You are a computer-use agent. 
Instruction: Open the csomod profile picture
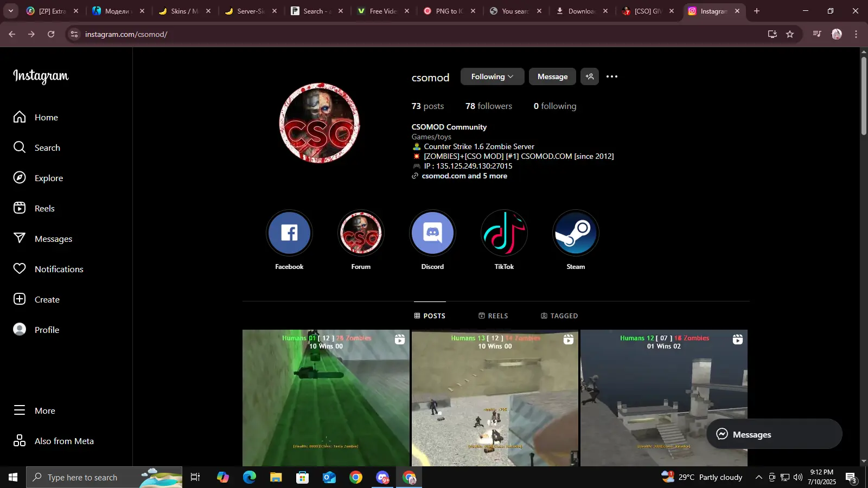coord(319,123)
